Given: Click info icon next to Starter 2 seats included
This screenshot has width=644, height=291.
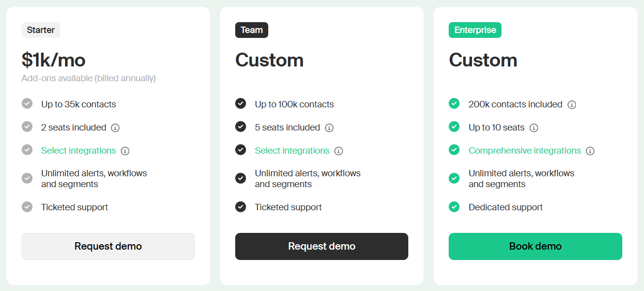Looking at the screenshot, I should coord(115,128).
